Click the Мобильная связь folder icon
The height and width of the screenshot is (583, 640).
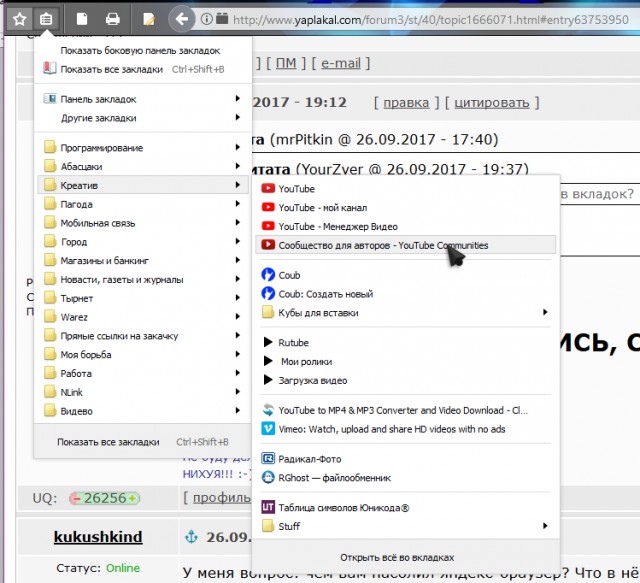pyautogui.click(x=50, y=223)
